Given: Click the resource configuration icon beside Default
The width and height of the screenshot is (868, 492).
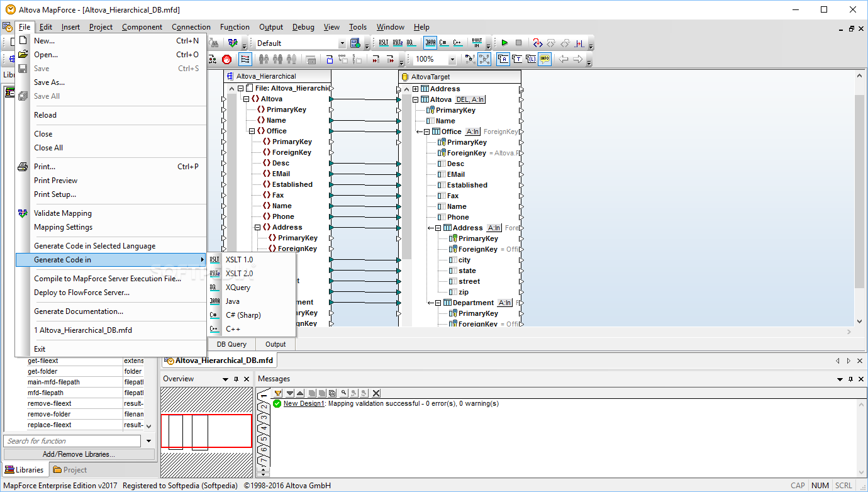Looking at the screenshot, I should point(355,43).
